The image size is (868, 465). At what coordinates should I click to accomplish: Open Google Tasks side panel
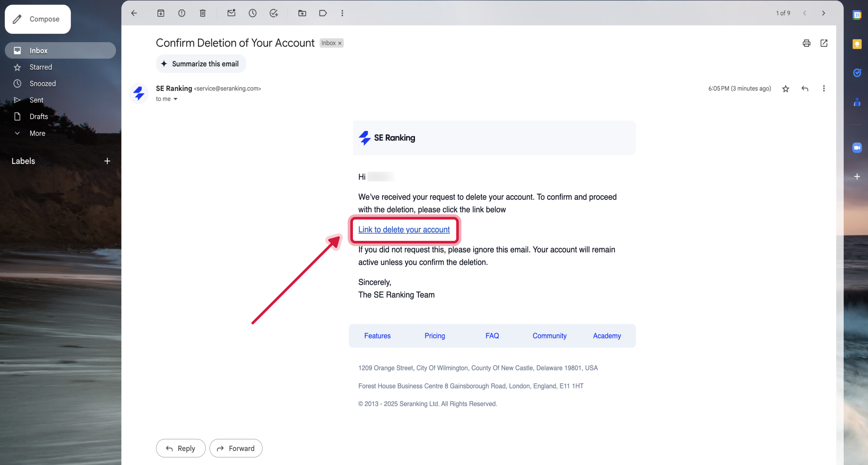tap(857, 73)
